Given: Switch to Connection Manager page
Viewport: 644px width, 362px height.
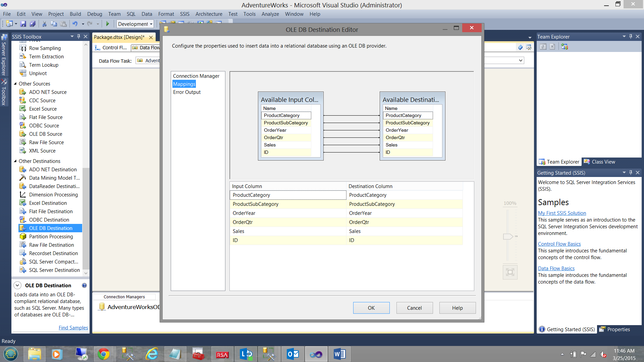Looking at the screenshot, I should click(x=196, y=76).
